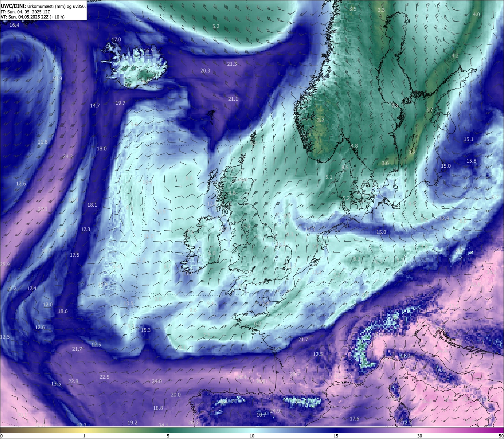Viewport: 504px width, 439px height.
Task: Click the 21.3 value east of Iceland
Action: coord(232,64)
